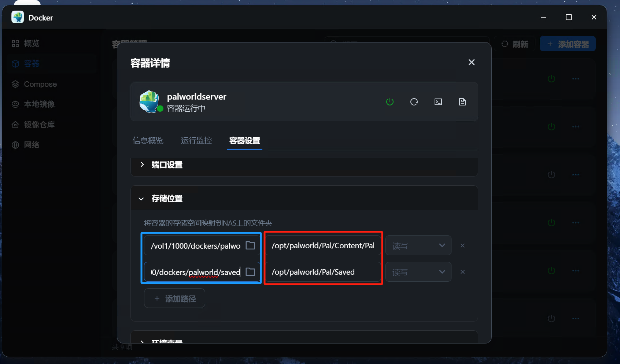Browse folder for /vol1/1000/dockers/palwo path
620x364 pixels.
[x=250, y=245]
